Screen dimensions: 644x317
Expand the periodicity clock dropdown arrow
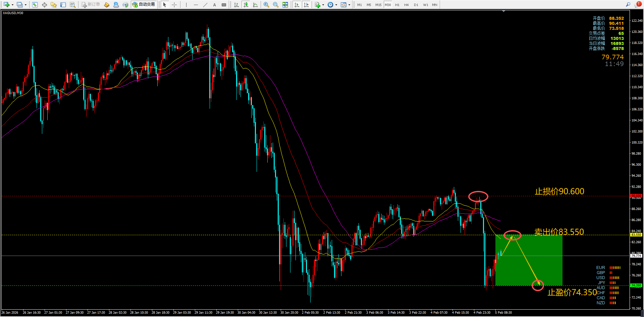(x=336, y=5)
